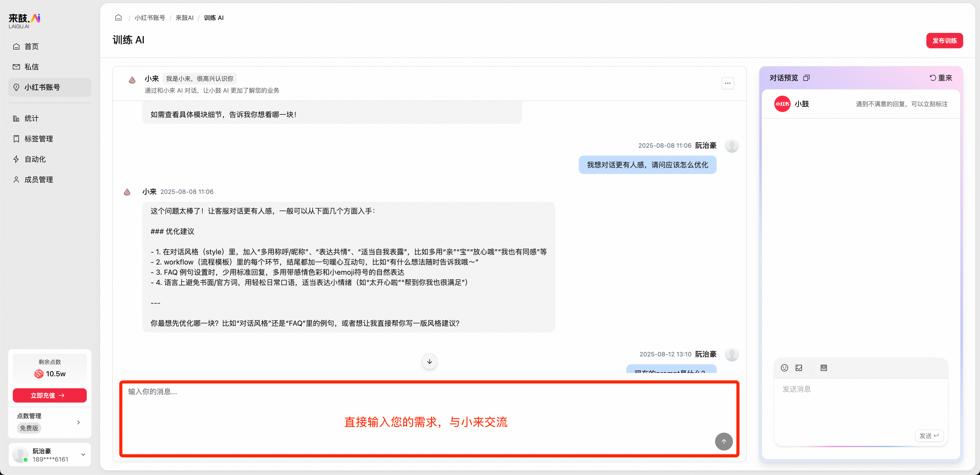Click the 发布训练 publish button

945,40
